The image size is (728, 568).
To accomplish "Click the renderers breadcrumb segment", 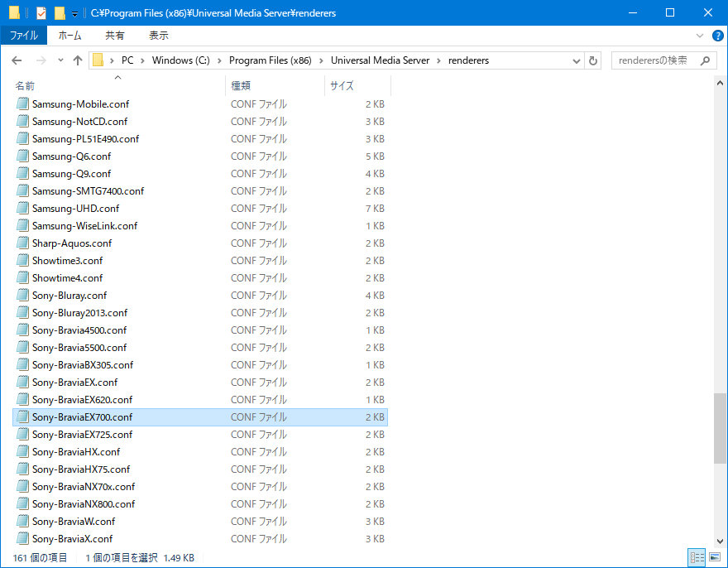I will (468, 60).
